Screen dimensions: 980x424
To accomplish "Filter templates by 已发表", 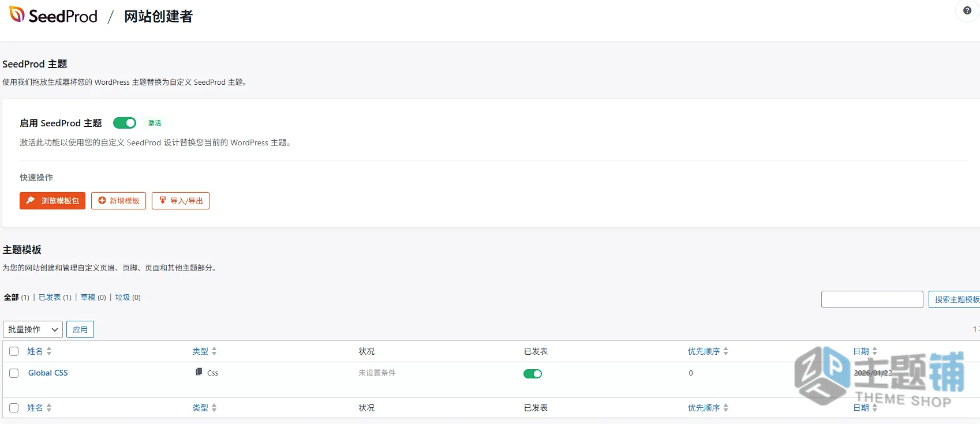I will coord(50,297).
